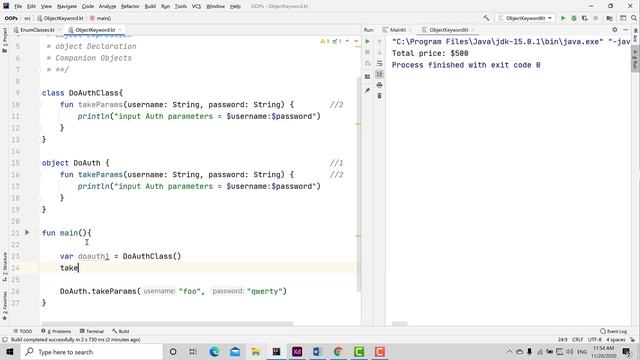Run with coverage from the main toolbar
Viewport: 640px width, 360px height.
coord(584,18)
